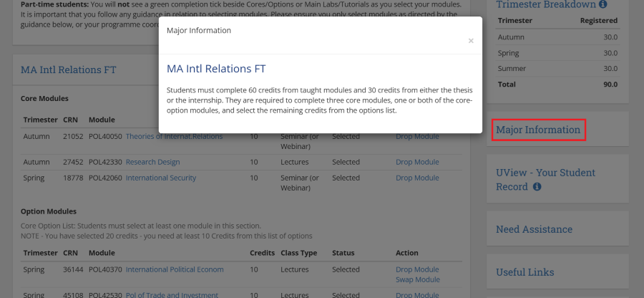Click the MA Intl Relations FT section heading
The image size is (644, 298).
68,69
